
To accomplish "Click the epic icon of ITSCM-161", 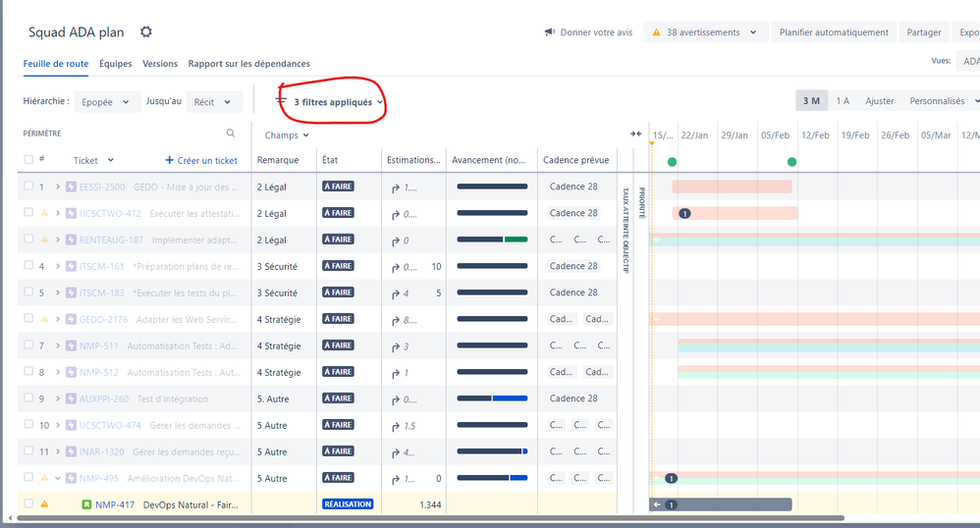I will (x=71, y=266).
